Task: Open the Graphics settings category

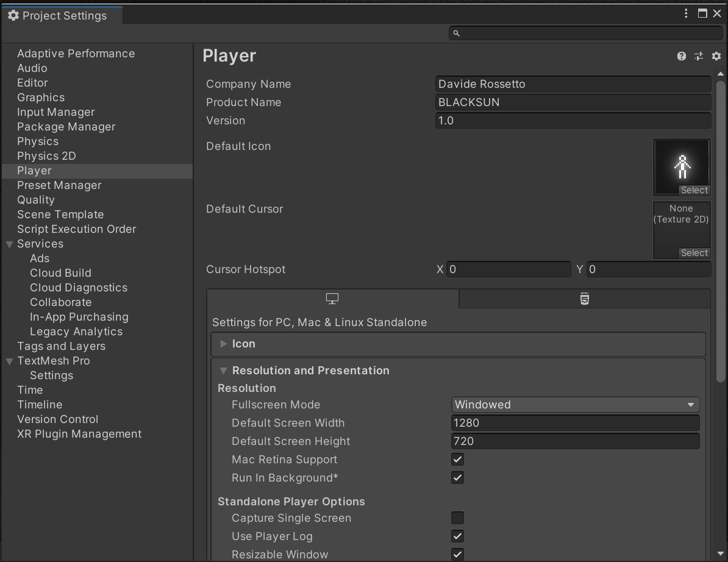Action: [x=41, y=98]
